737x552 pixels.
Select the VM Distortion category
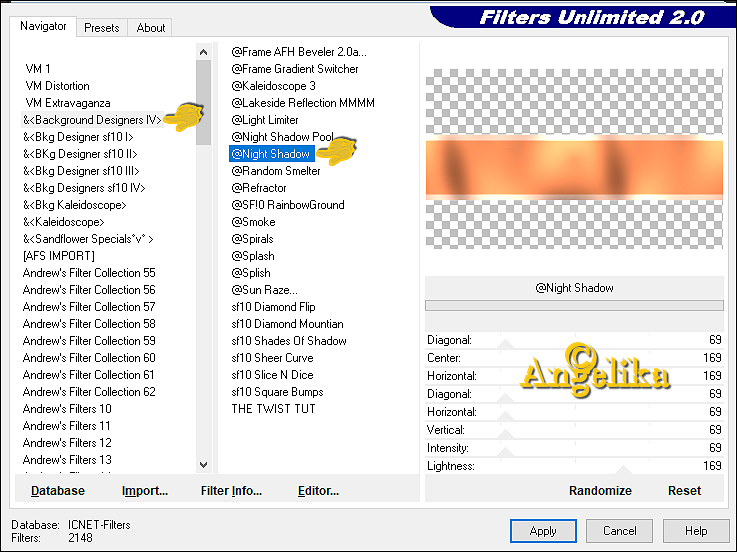57,86
